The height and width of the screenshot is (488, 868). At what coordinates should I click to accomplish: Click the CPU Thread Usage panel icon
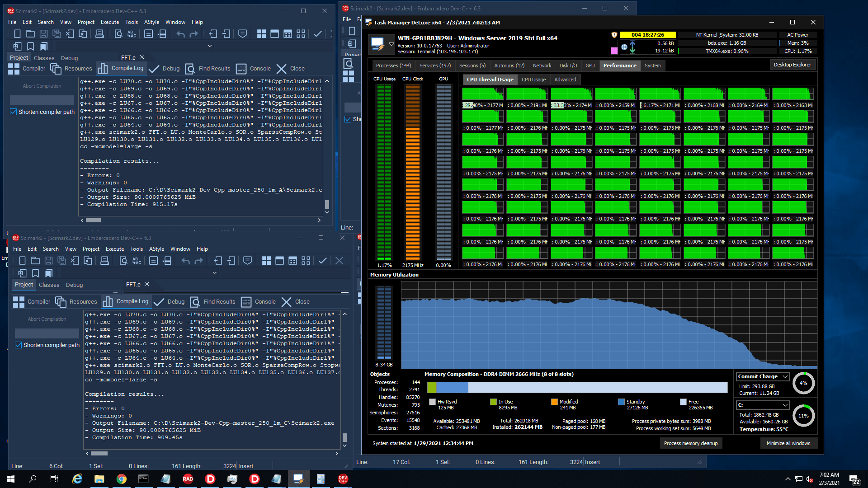point(489,79)
